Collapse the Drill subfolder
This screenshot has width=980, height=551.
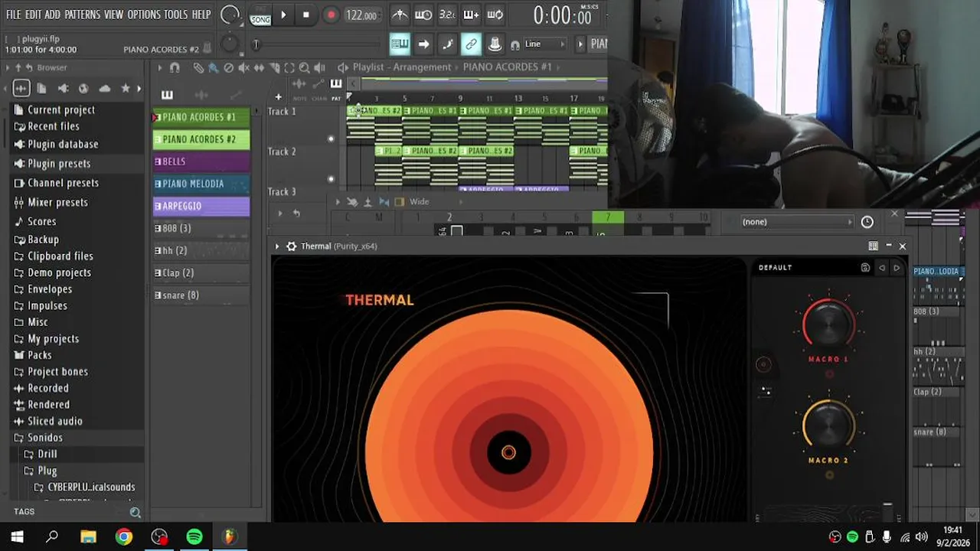click(x=41, y=454)
